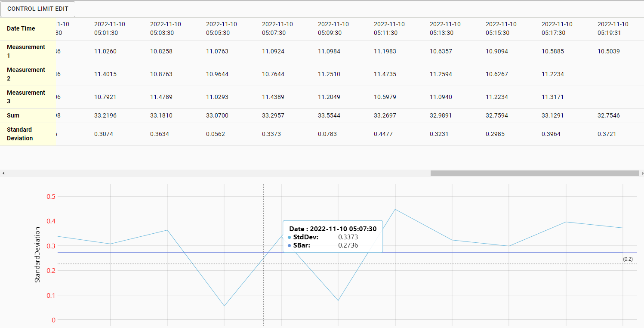Screen dimensions: 644x328
Task: Click the horizontal scrollbar thumb
Action: [534, 173]
